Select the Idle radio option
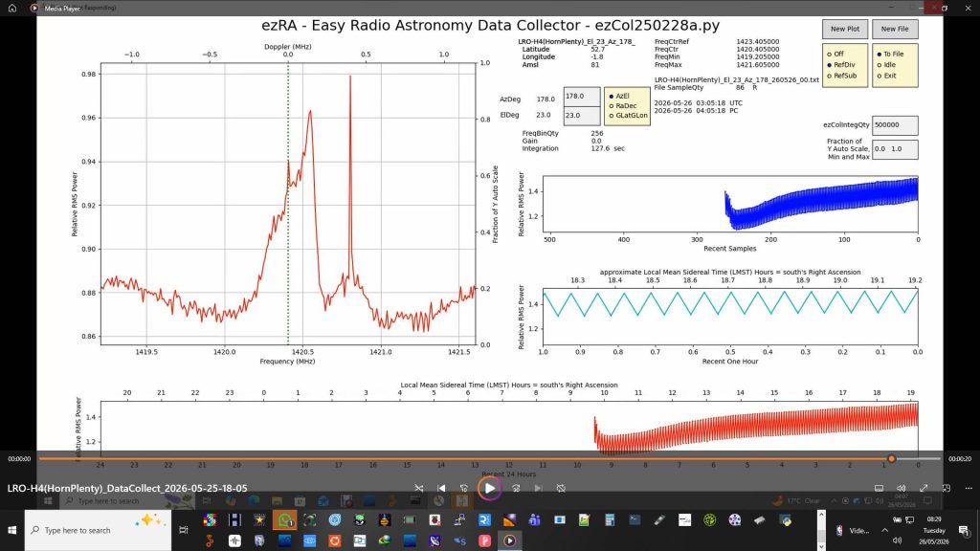This screenshot has width=980, height=551. tap(886, 64)
